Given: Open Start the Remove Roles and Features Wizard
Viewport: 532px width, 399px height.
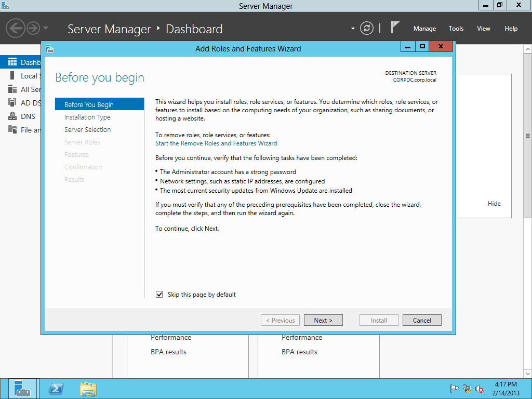Looking at the screenshot, I should pyautogui.click(x=216, y=143).
